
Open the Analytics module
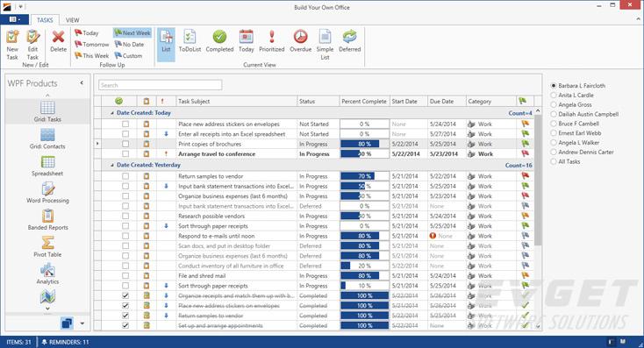pyautogui.click(x=47, y=273)
